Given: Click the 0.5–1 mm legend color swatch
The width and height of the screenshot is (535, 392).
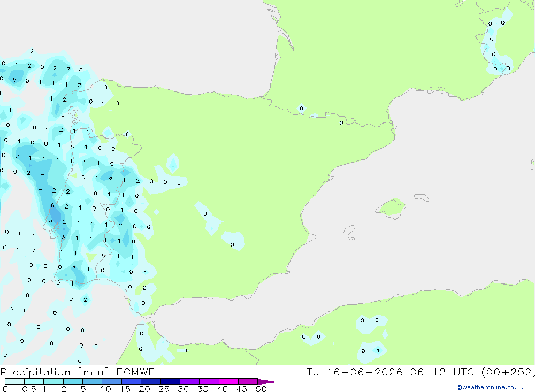Looking at the screenshot, I should point(34,381).
